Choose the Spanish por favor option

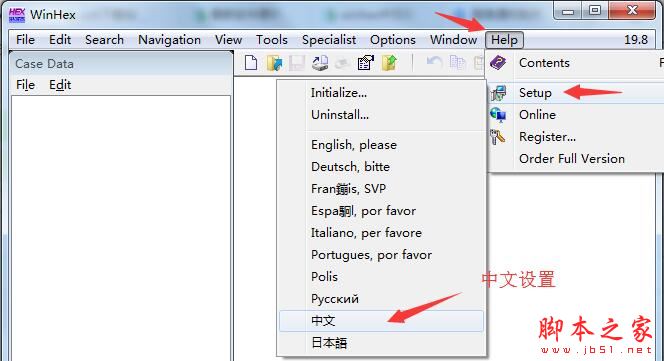coord(381,211)
